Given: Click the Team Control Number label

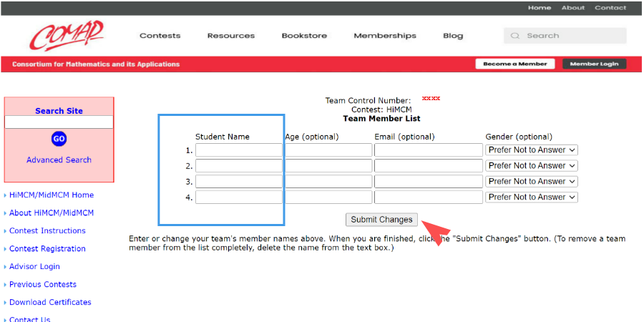Looking at the screenshot, I should tap(368, 101).
